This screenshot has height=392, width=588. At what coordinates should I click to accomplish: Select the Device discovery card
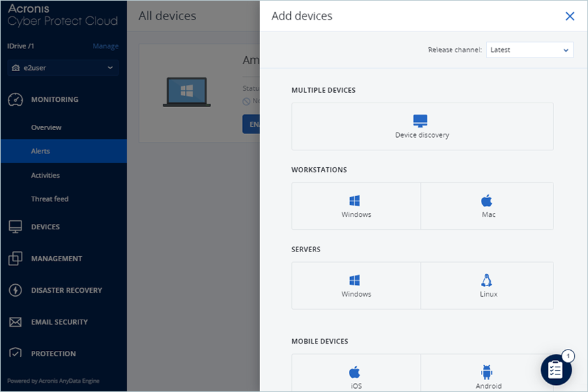click(423, 126)
